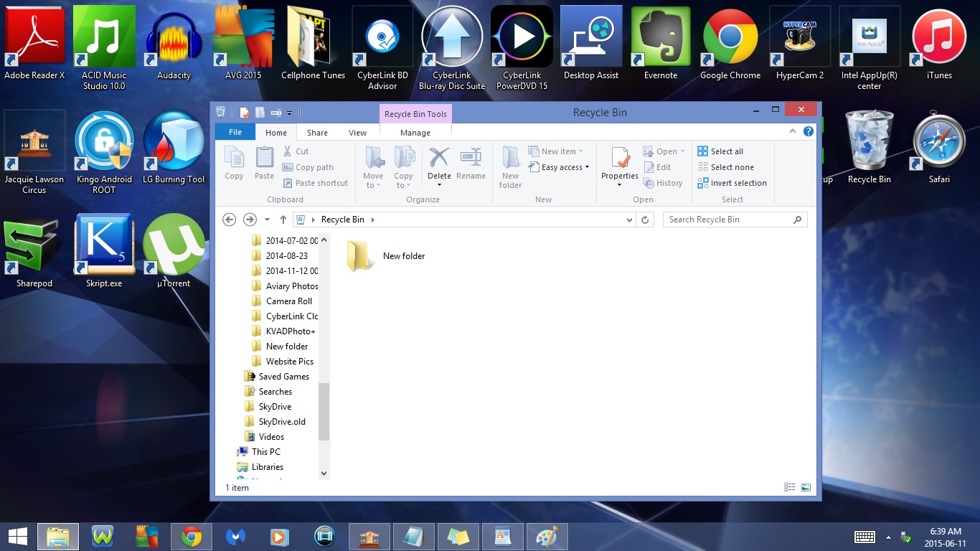Expand Recycle Bin breadcrumb arrow in address bar
The image size is (980, 551).
(372, 220)
